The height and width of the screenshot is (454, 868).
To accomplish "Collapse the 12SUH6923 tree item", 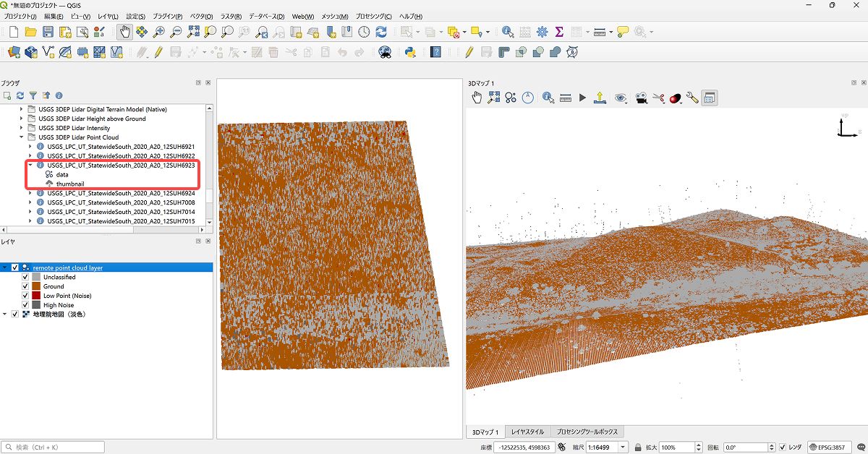I will pos(30,165).
